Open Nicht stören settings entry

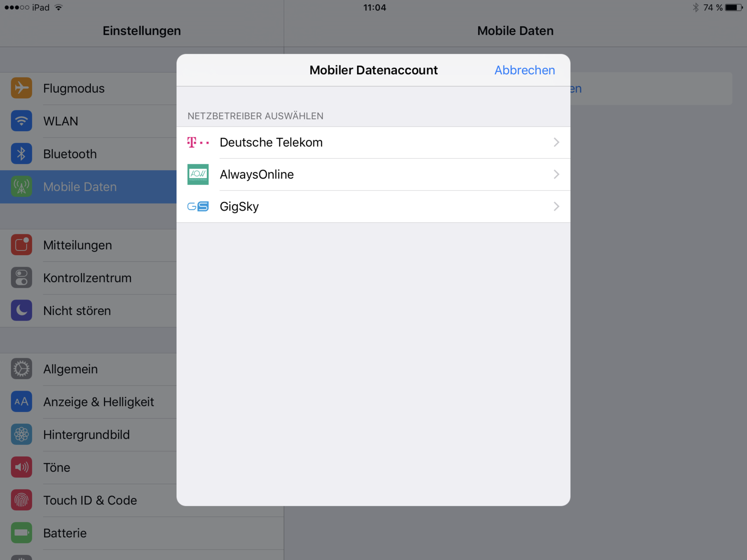pyautogui.click(x=88, y=310)
